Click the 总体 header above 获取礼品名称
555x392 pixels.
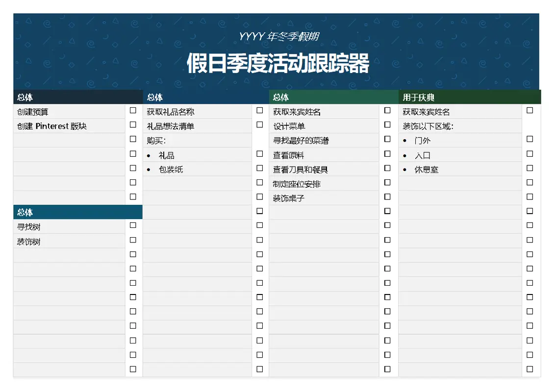[206, 97]
